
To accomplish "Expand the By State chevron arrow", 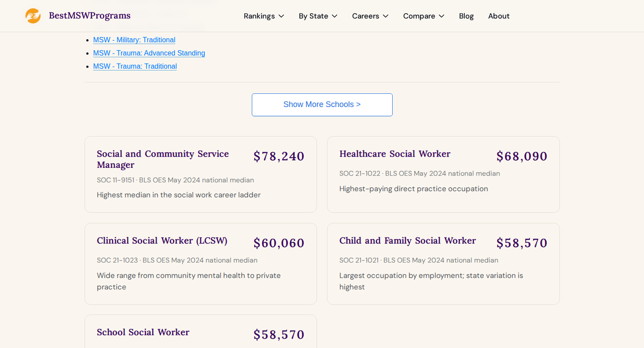I will coord(335,16).
